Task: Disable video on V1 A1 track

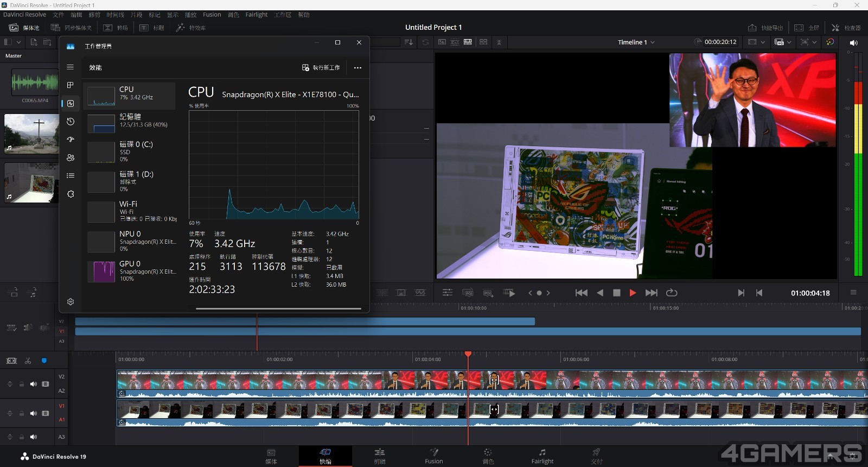Action: click(46, 413)
